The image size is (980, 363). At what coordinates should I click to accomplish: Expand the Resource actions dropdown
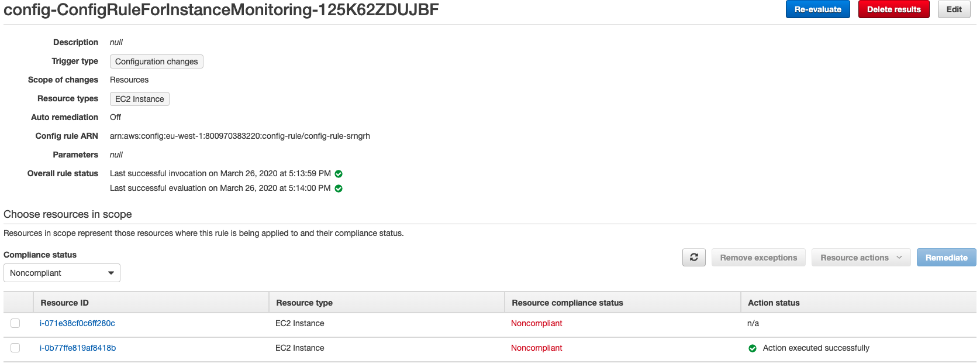(x=861, y=258)
